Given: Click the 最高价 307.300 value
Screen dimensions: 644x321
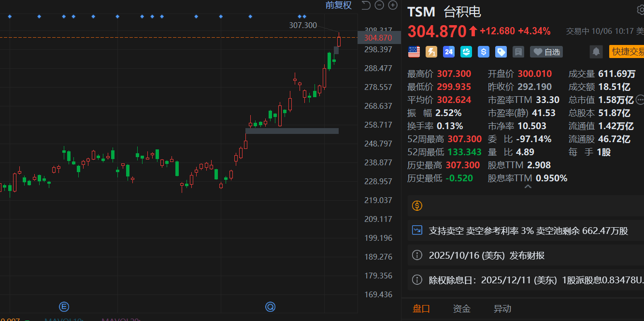Looking at the screenshot, I should (454, 74).
